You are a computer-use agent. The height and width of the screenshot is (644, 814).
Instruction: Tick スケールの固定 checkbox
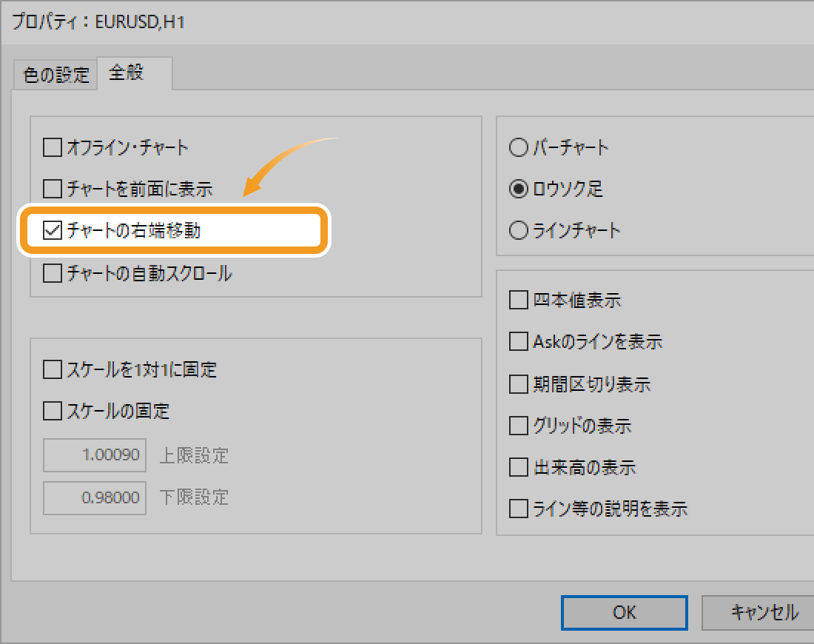[x=53, y=411]
